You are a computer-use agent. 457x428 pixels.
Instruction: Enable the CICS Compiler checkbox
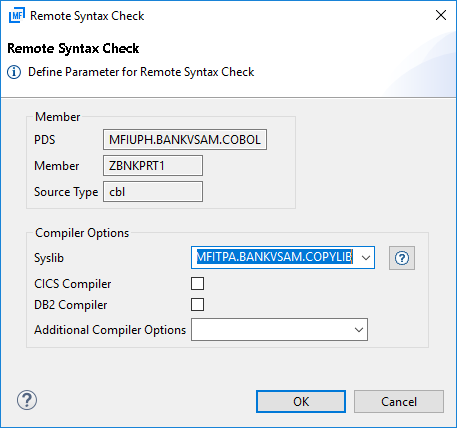click(x=197, y=284)
